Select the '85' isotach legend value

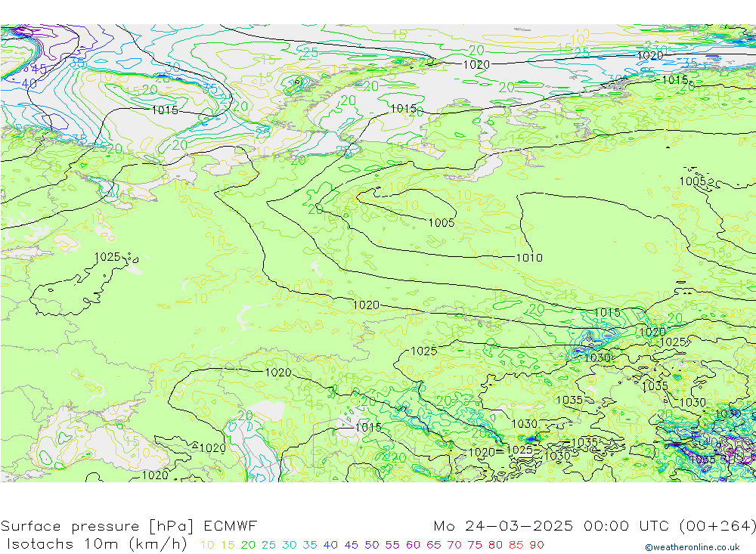tap(516, 545)
